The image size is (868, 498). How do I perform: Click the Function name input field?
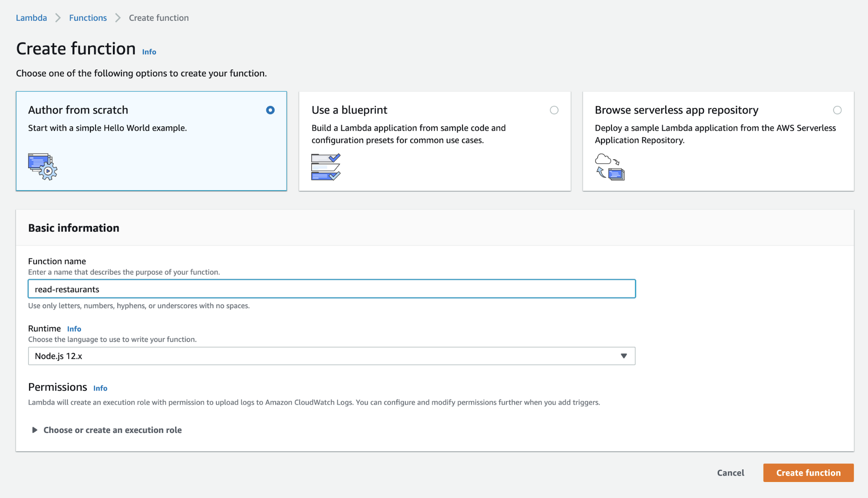(x=331, y=288)
